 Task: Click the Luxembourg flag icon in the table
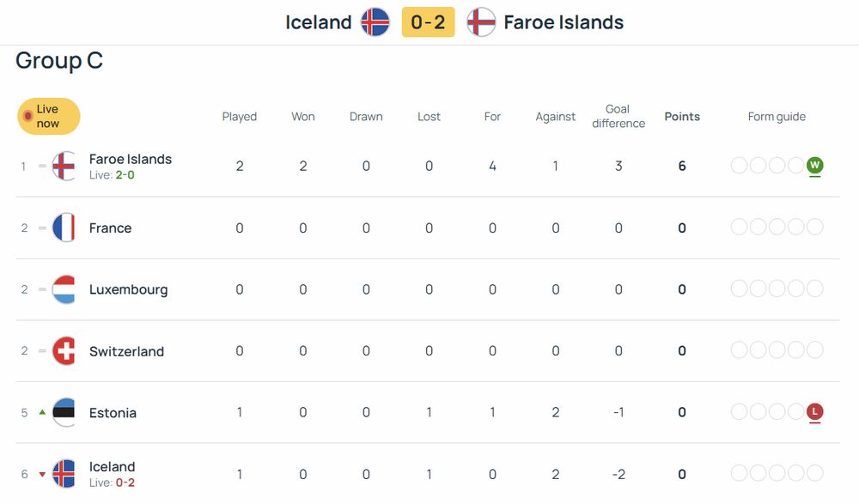pyautogui.click(x=64, y=289)
